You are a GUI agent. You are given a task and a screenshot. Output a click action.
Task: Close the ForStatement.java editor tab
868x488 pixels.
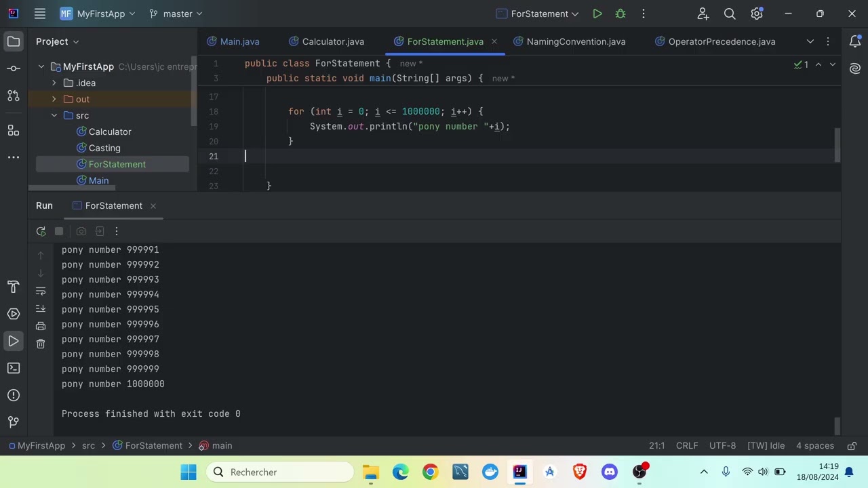(x=494, y=41)
